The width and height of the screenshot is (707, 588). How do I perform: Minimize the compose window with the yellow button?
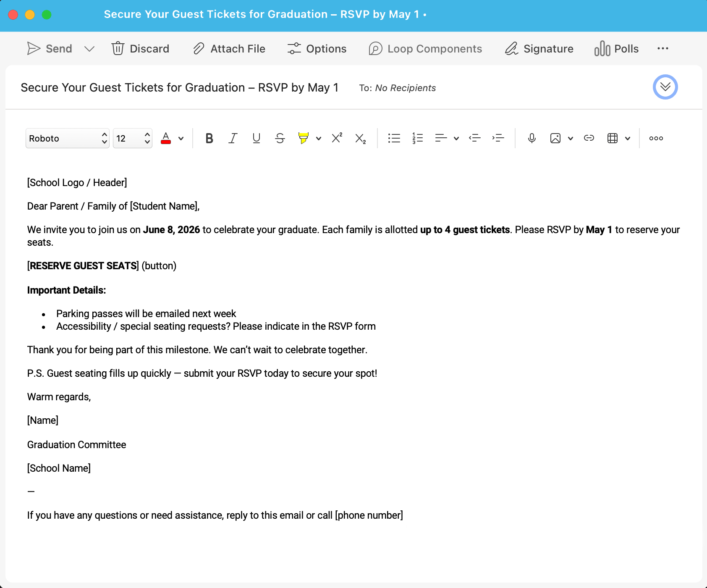(x=30, y=15)
